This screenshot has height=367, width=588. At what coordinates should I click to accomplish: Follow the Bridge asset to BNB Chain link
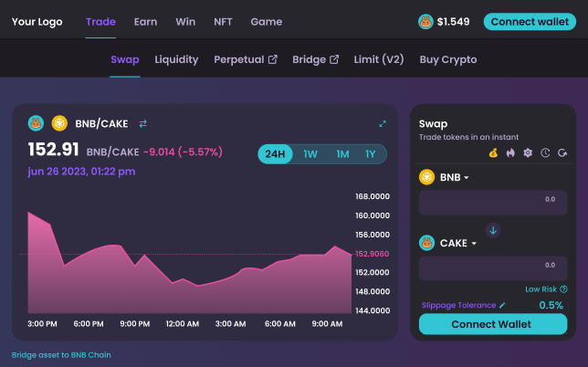click(61, 354)
